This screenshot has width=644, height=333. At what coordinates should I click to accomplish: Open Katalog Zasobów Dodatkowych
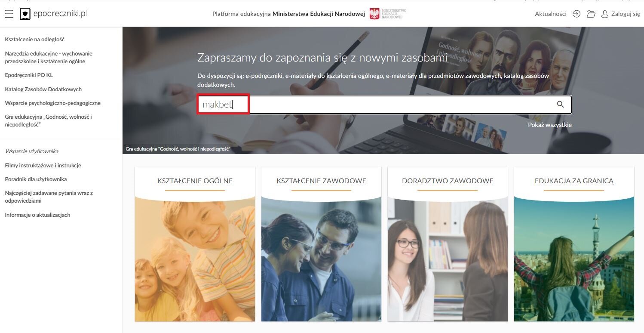(43, 89)
